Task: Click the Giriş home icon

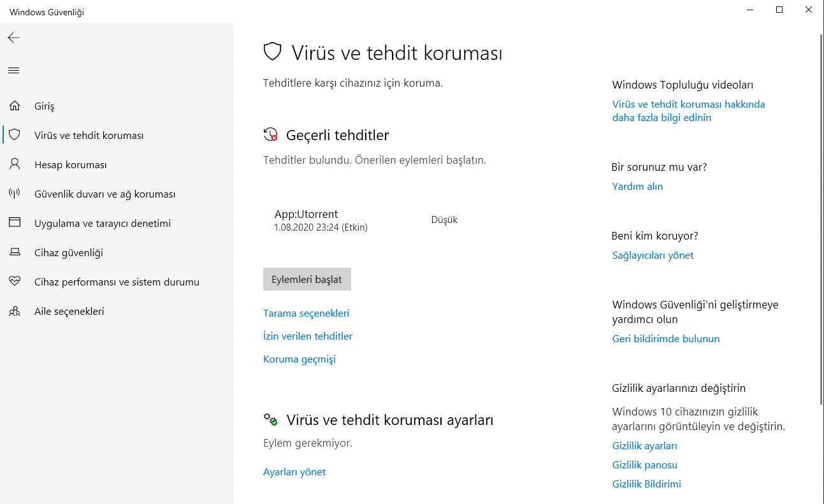Action: pyautogui.click(x=15, y=106)
